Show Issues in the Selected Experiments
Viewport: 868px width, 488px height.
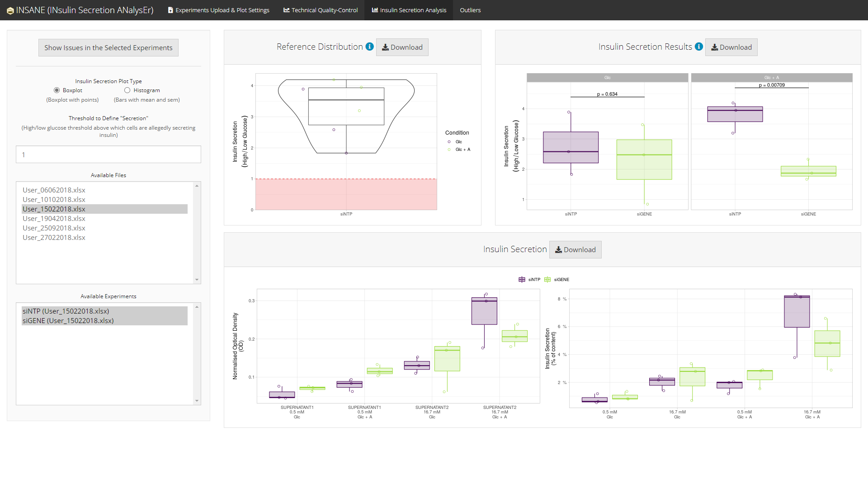(108, 47)
